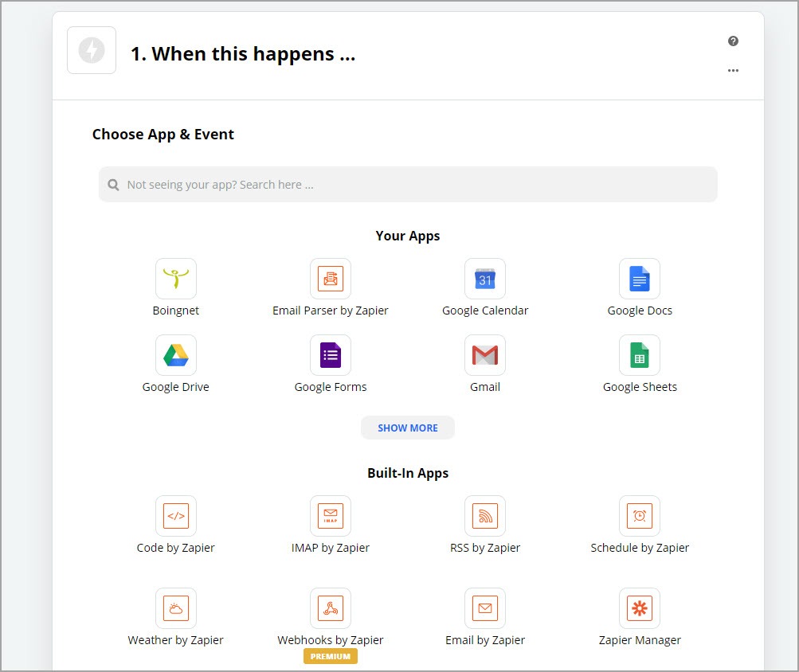Image resolution: width=799 pixels, height=672 pixels.
Task: Click the "Google Forms" label
Action: pyautogui.click(x=331, y=387)
